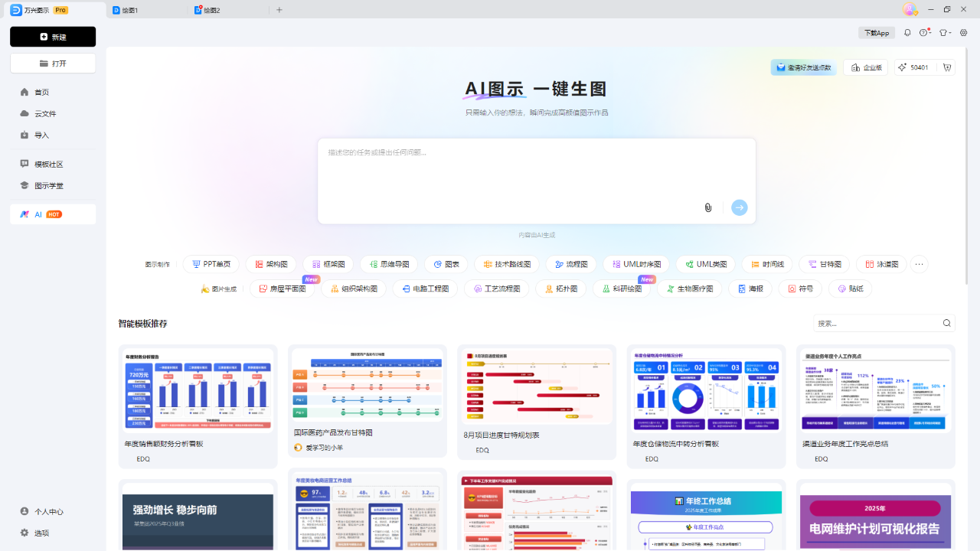Select the 框架图 chip

pos(328,264)
